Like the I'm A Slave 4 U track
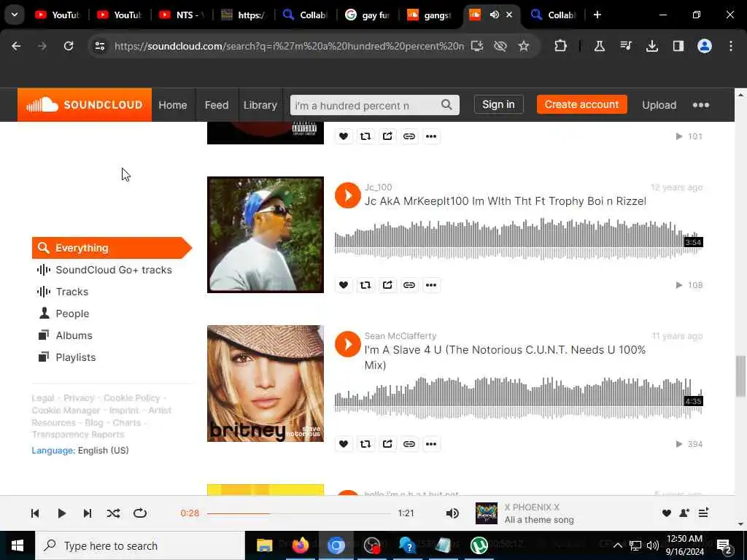The height and width of the screenshot is (560, 747). tap(344, 444)
